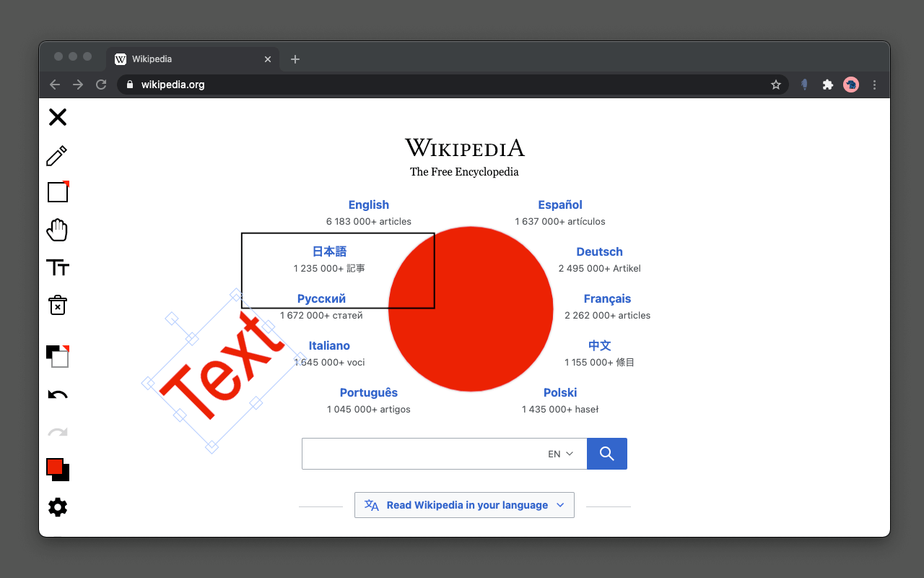Close the annotation toolbar with the X icon

point(58,117)
